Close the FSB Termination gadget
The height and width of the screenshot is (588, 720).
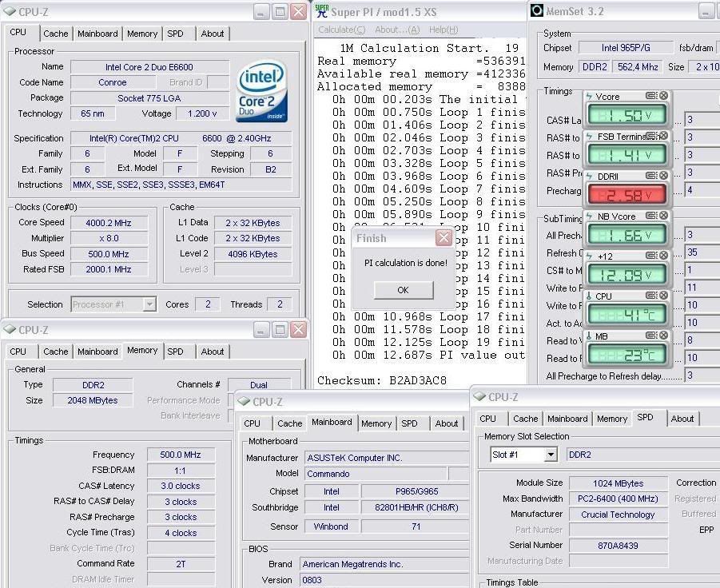[x=663, y=136]
